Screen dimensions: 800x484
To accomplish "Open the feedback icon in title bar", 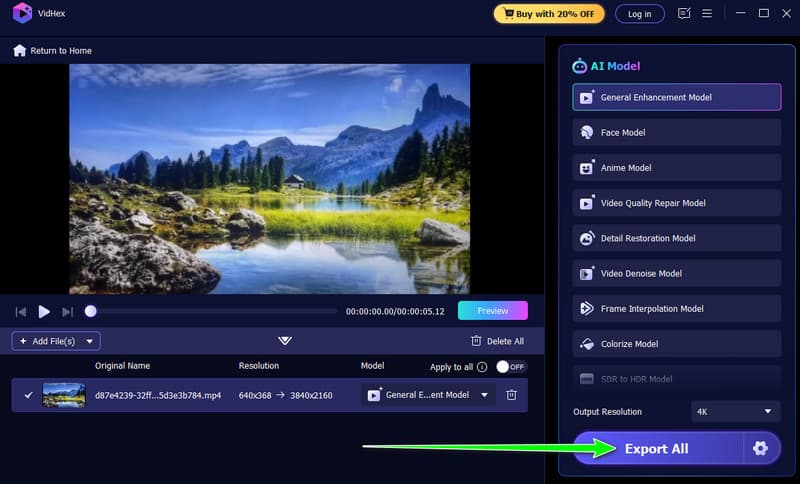I will coord(684,14).
